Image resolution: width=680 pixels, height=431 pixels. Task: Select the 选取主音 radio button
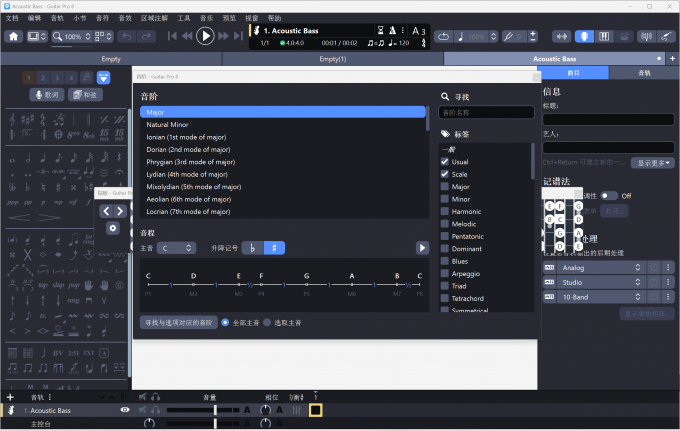pos(266,323)
